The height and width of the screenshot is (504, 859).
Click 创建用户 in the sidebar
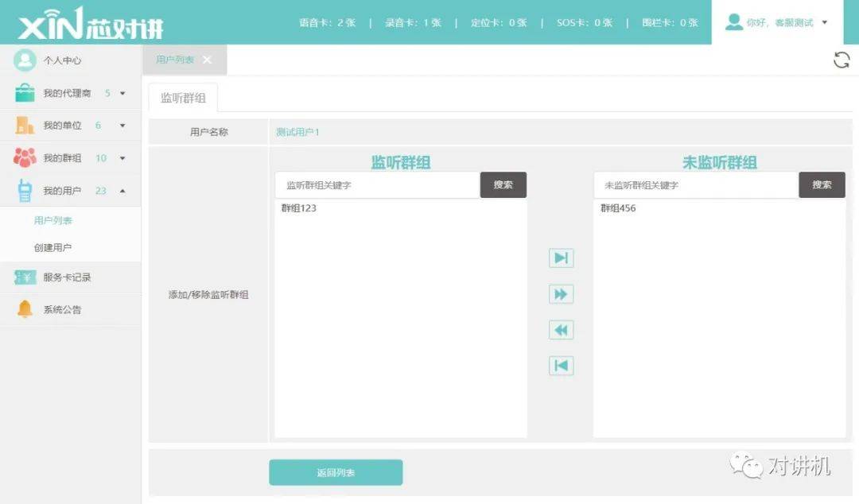[52, 248]
